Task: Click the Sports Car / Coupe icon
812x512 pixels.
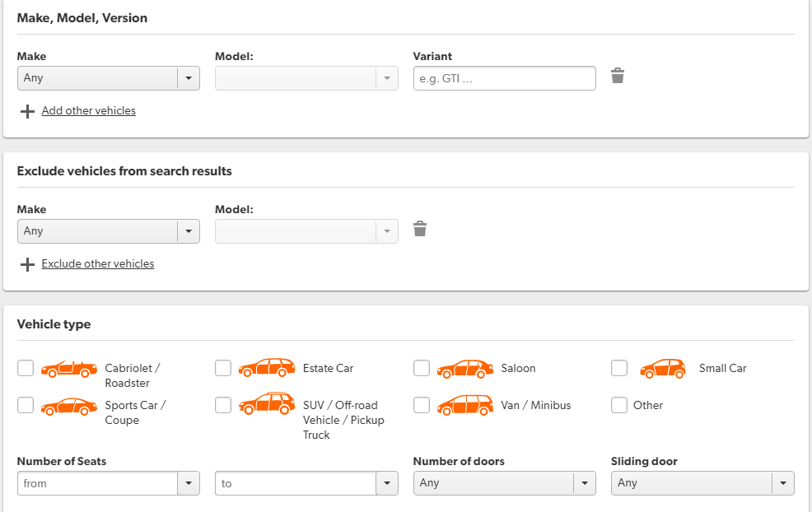Action: (x=69, y=406)
